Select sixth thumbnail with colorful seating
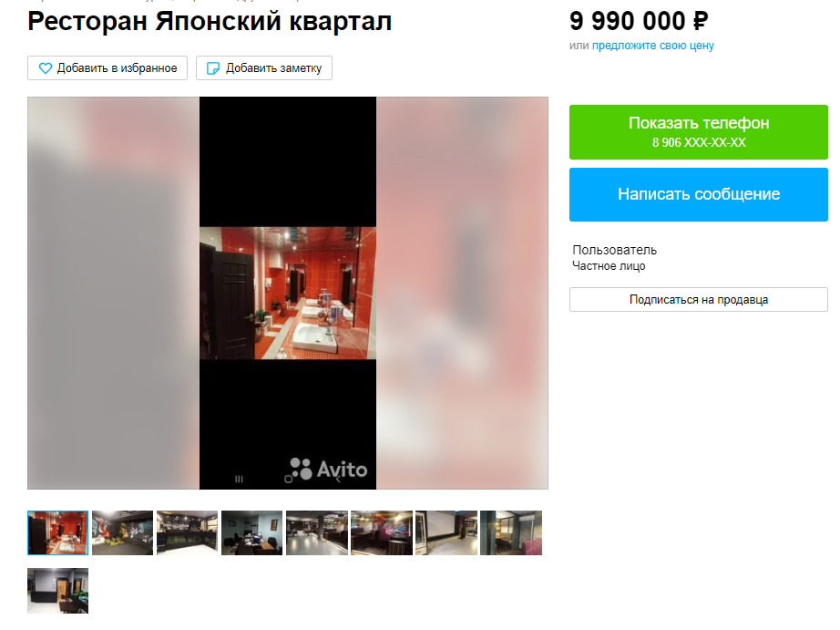This screenshot has width=840, height=630. 382,532
